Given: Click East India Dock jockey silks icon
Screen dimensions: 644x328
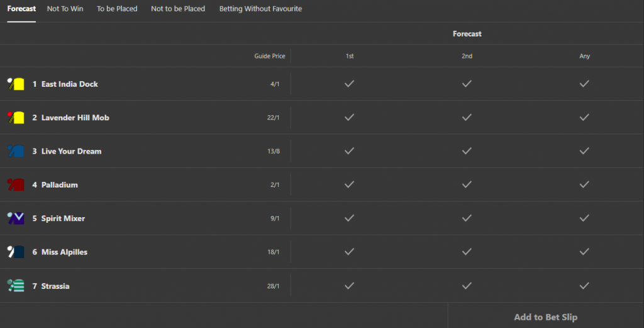Looking at the screenshot, I should 16,84.
